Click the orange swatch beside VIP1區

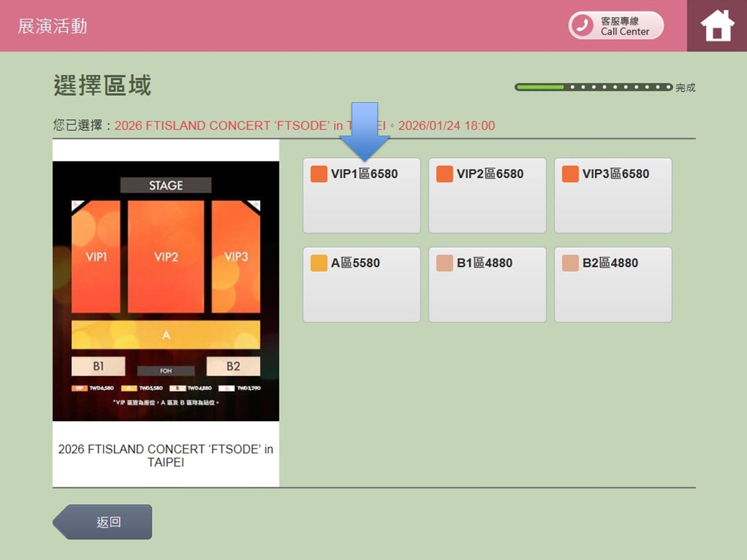click(x=319, y=174)
